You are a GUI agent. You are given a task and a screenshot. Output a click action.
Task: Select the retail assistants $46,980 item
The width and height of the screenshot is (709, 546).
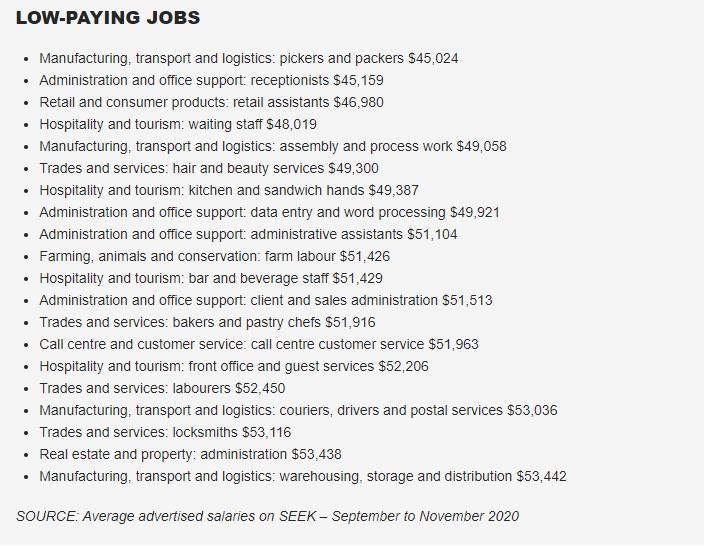coord(211,102)
